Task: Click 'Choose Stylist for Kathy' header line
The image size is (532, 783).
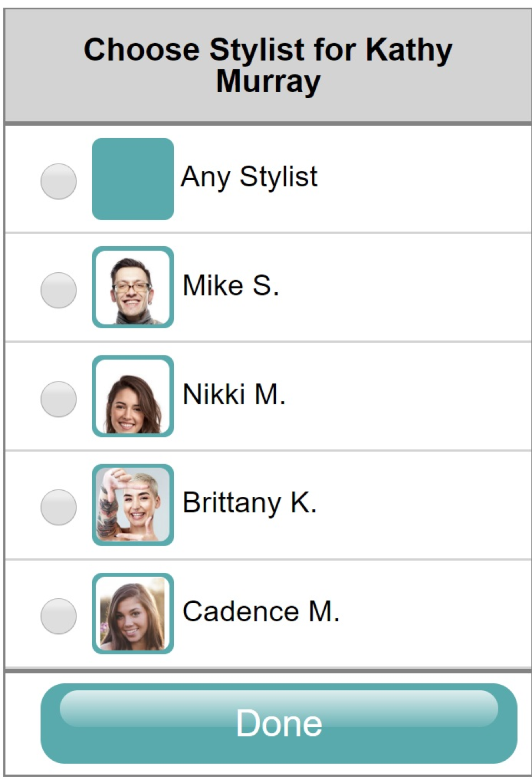Action: (268, 50)
